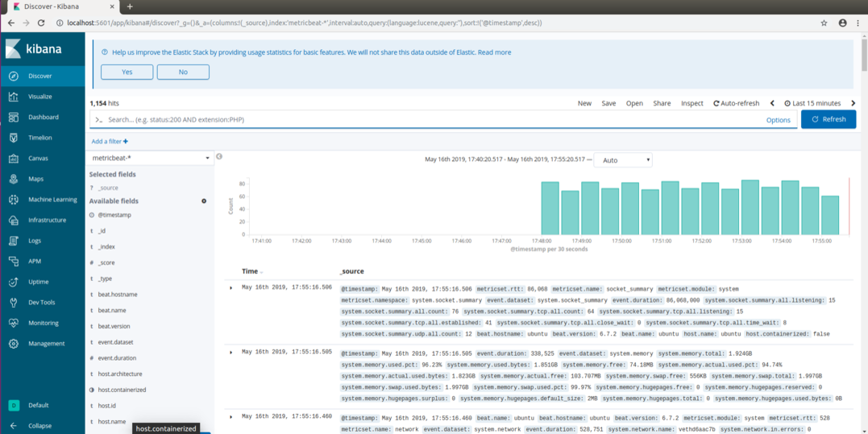Open the Logs icon in sidebar

pos(14,241)
